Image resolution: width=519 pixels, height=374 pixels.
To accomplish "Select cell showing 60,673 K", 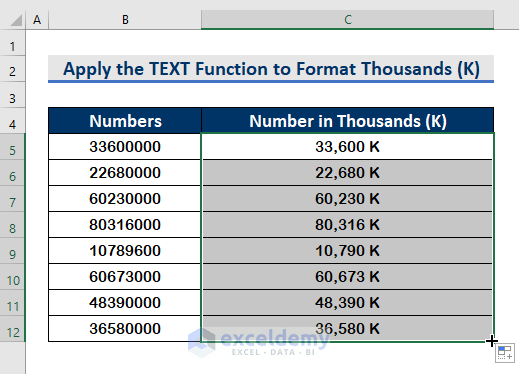I will point(348,277).
